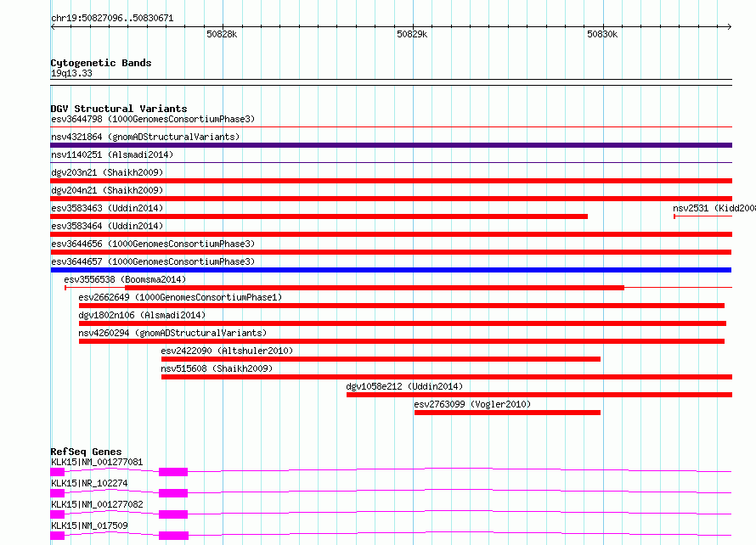756x545 pixels.
Task: Click esv2662649 1000GenomesConsortiumPhase1 label
Action: click(180, 297)
